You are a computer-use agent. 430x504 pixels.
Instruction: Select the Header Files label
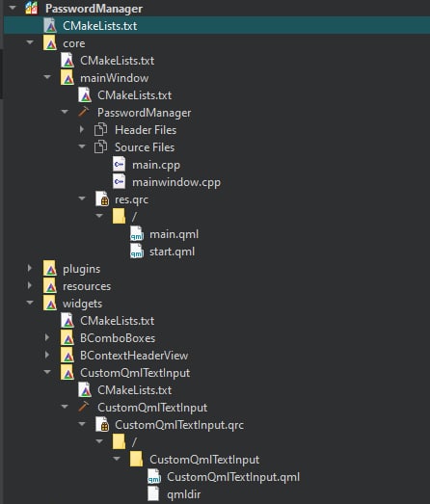[x=146, y=130]
